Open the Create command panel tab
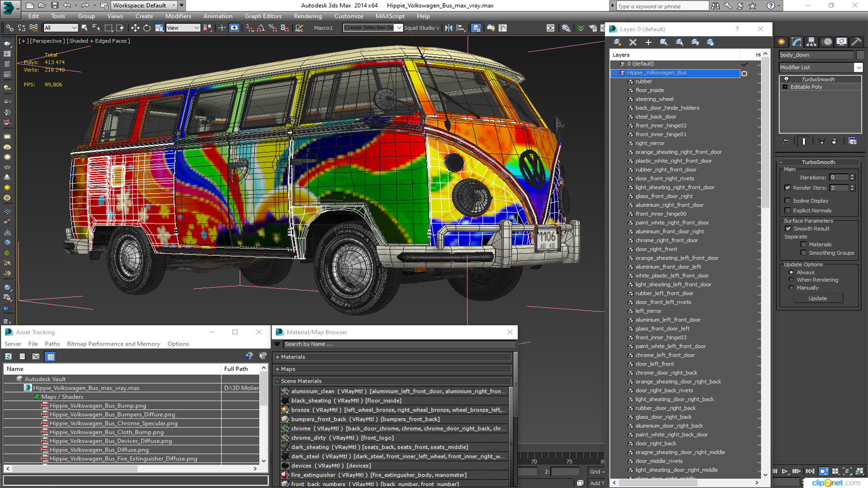Image resolution: width=868 pixels, height=488 pixels. (782, 42)
